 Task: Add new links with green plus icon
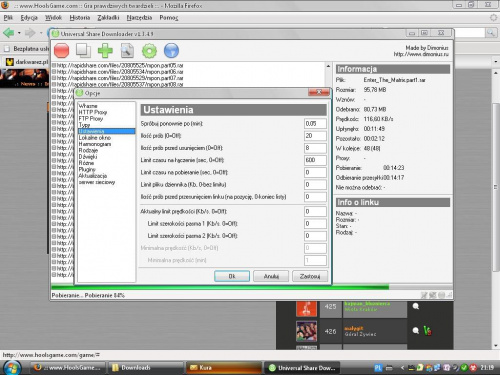[105, 51]
